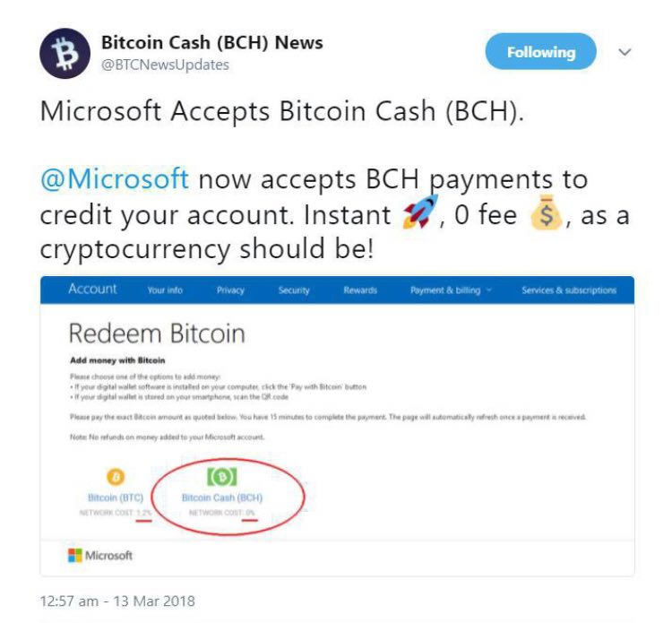
Task: Click the Microsoft four-color logo
Action: [x=75, y=555]
